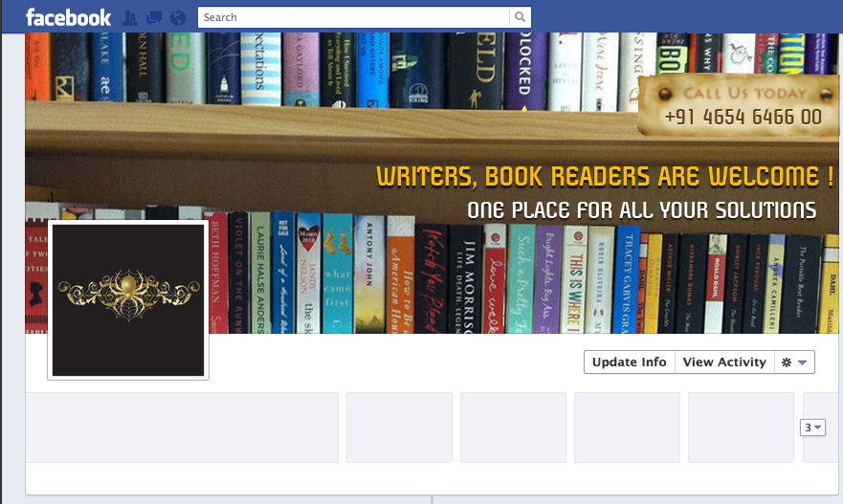This screenshot has width=843, height=504.
Task: Open the messages chat icon
Action: pos(154,18)
